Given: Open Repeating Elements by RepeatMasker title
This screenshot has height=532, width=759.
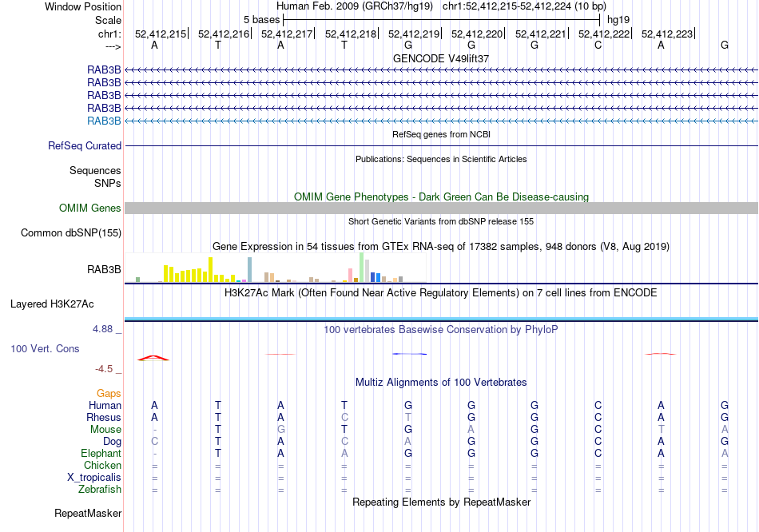Looking at the screenshot, I should point(441,502).
